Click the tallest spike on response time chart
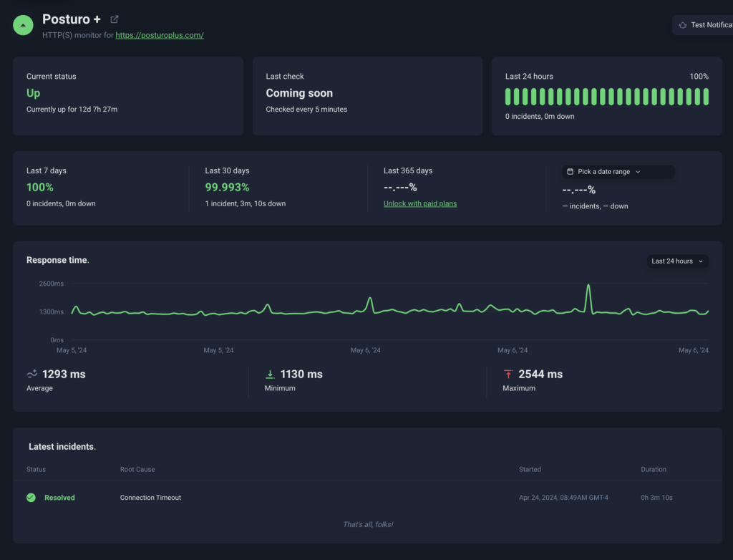 [x=588, y=286]
